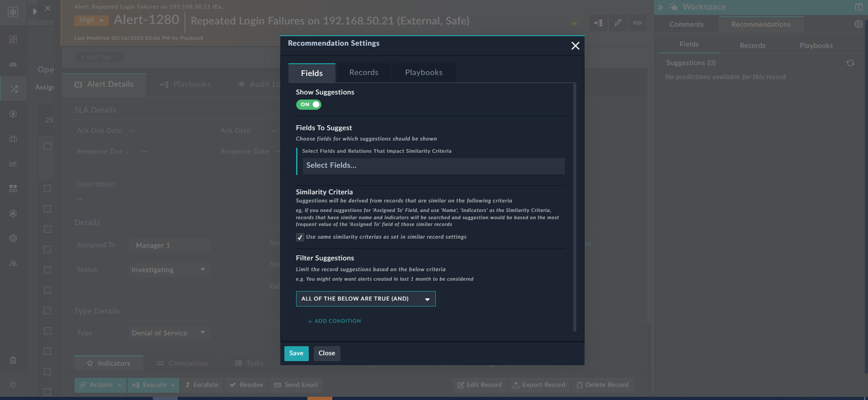
Task: Click the workflow tree icon beside the pencil
Action: coord(598,23)
